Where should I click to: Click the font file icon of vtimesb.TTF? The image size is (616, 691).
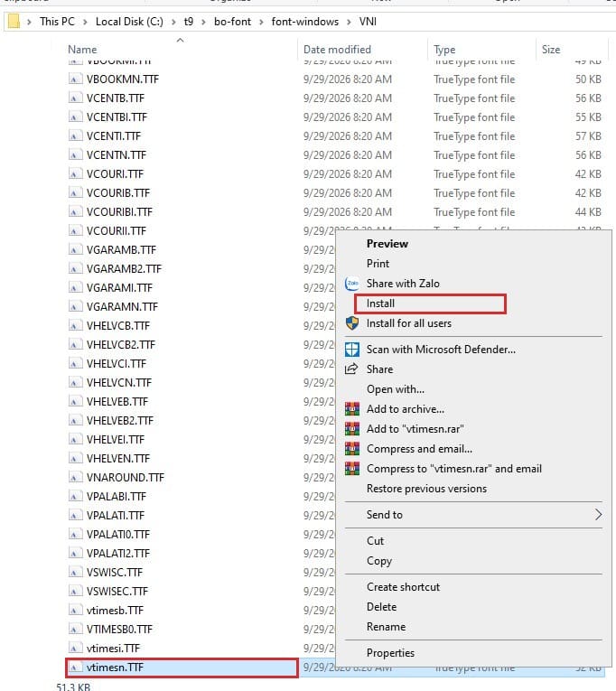pyautogui.click(x=75, y=610)
